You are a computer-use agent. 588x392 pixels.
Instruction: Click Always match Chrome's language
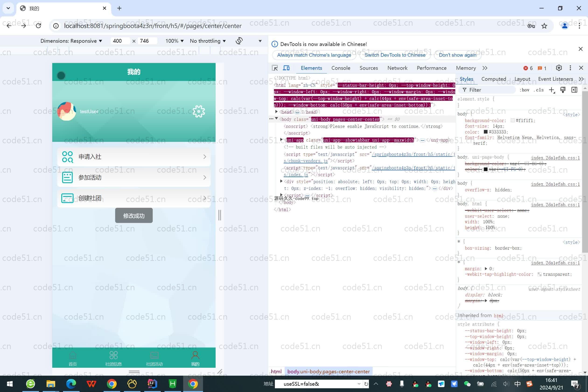314,55
